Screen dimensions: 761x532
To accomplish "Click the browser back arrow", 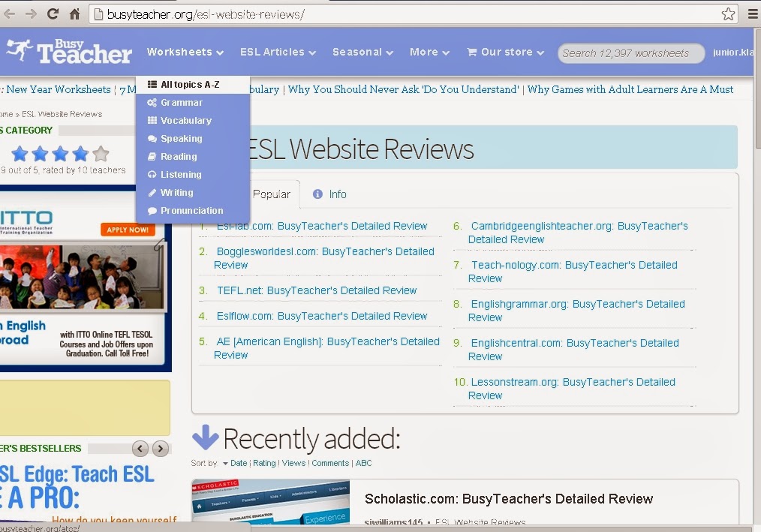I will 9,14.
